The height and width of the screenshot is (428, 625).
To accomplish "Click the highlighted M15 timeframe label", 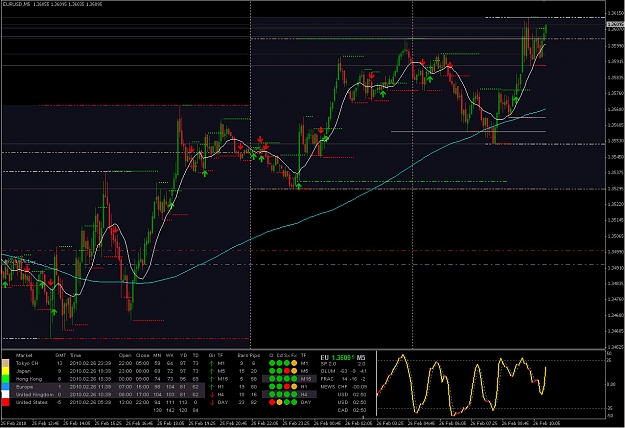I will 306,379.
